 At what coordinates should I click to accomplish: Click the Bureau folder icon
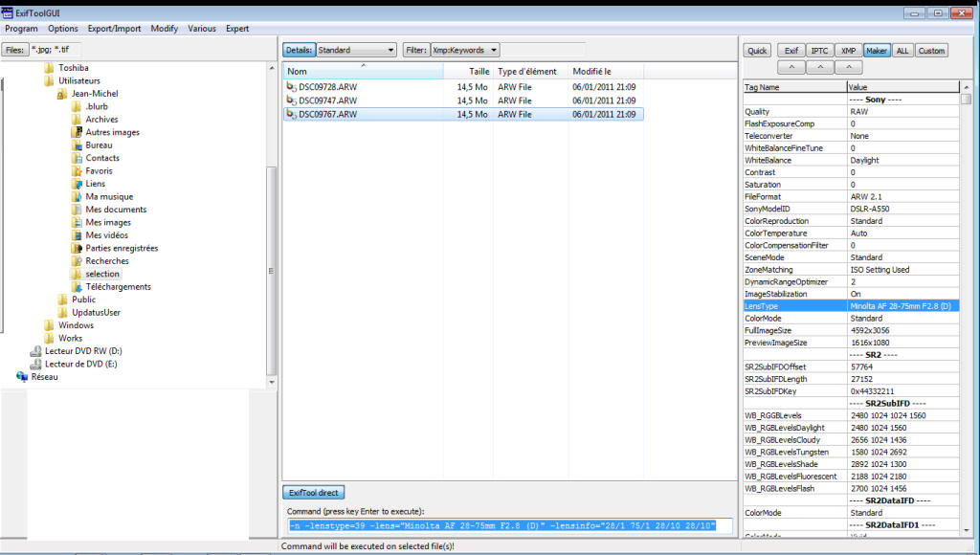[x=77, y=145]
